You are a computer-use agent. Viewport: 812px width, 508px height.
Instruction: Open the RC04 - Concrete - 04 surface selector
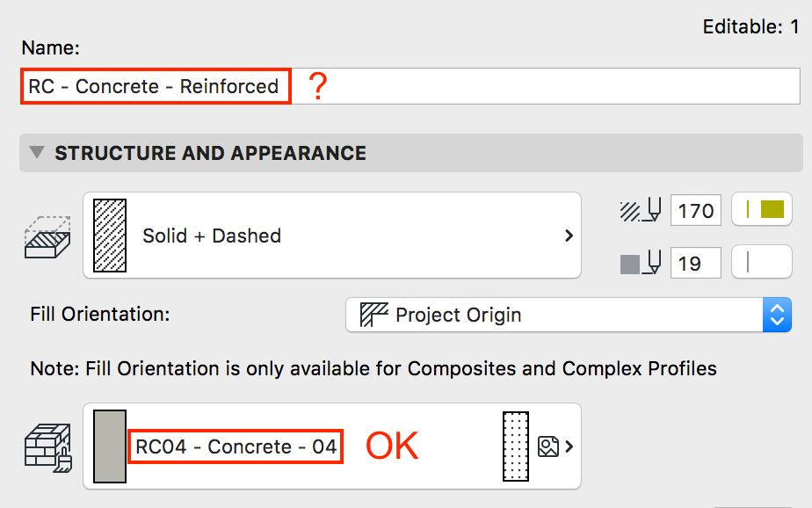pyautogui.click(x=331, y=446)
